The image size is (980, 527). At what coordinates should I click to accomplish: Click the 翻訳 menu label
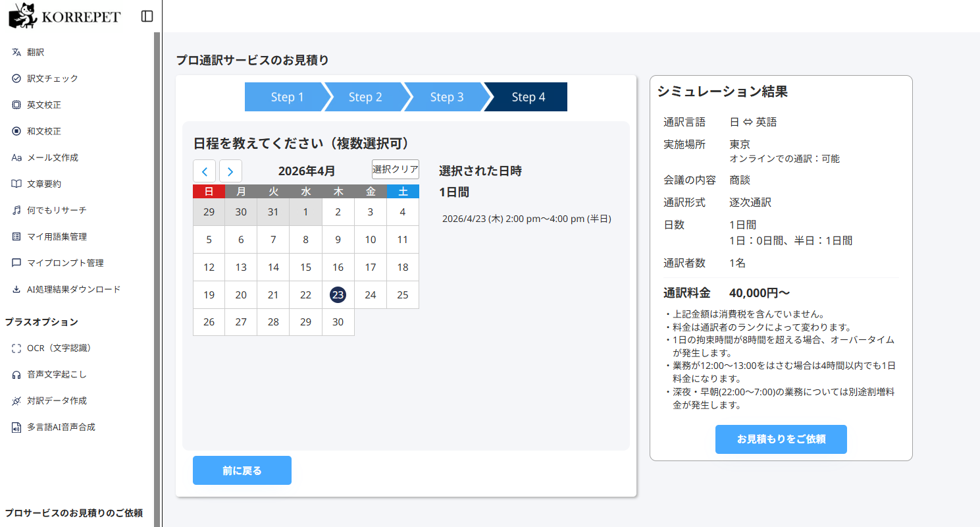pos(36,52)
